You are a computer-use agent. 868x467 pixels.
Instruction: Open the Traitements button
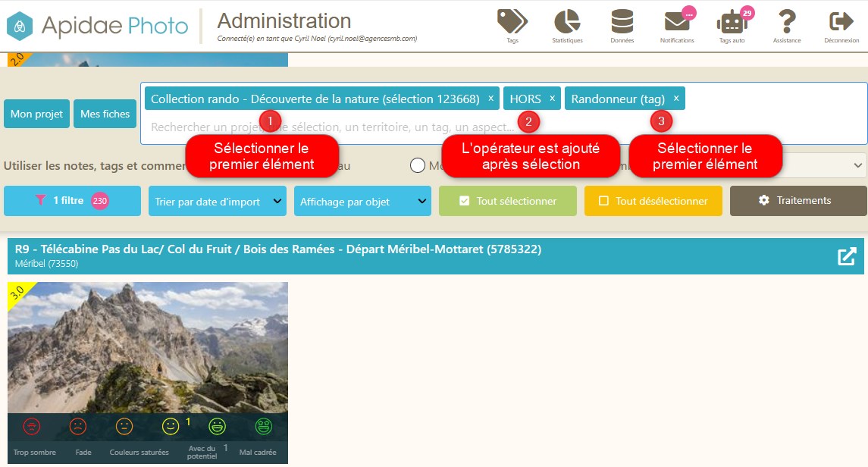point(798,200)
